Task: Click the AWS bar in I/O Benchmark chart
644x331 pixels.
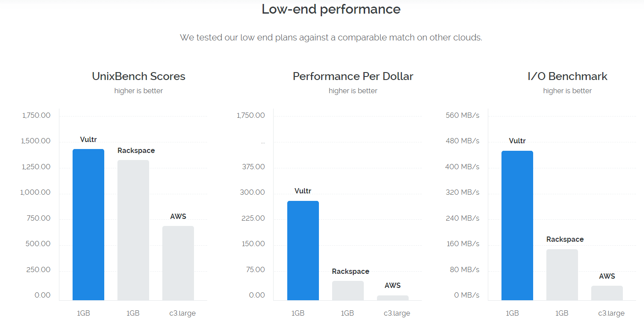Action: (x=607, y=293)
